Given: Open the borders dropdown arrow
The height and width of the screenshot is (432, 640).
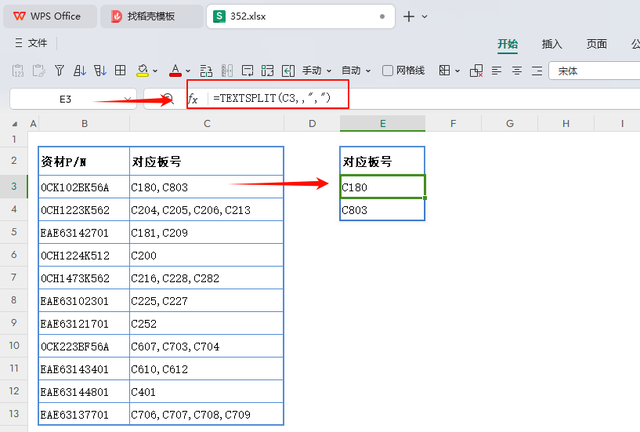Looking at the screenshot, I should (457, 71).
